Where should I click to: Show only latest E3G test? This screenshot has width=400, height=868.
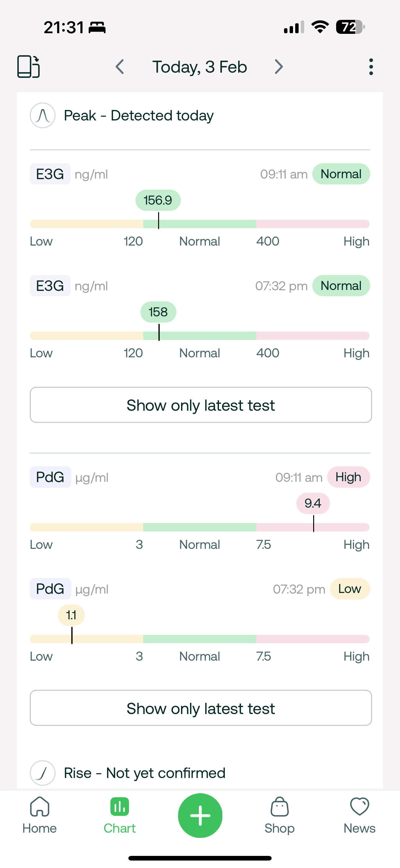[201, 405]
